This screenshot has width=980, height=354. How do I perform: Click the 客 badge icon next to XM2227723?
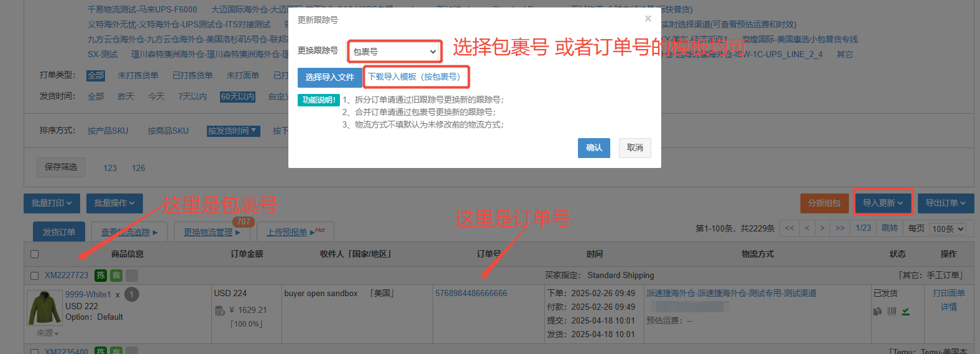[x=116, y=275]
